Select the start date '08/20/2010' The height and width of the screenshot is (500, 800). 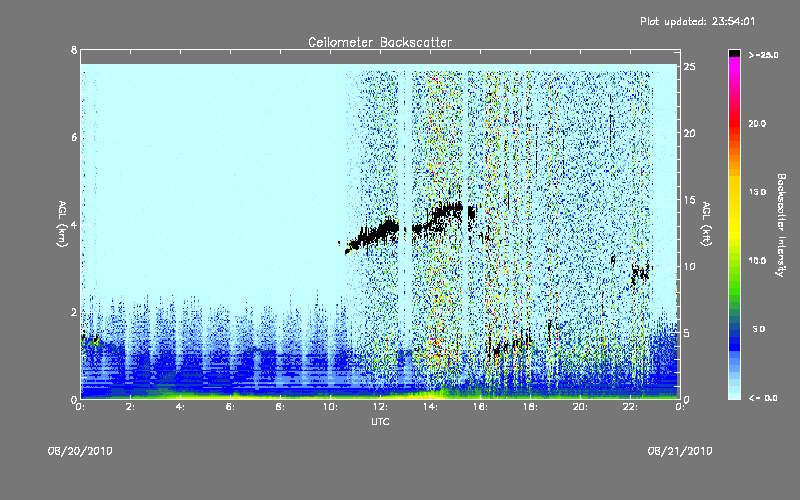point(80,451)
